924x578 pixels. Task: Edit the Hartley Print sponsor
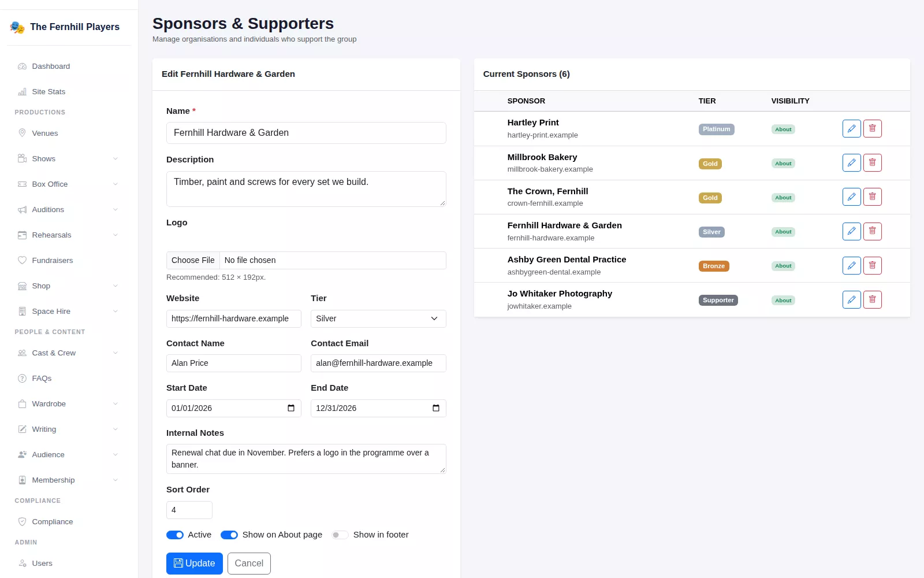tap(851, 128)
